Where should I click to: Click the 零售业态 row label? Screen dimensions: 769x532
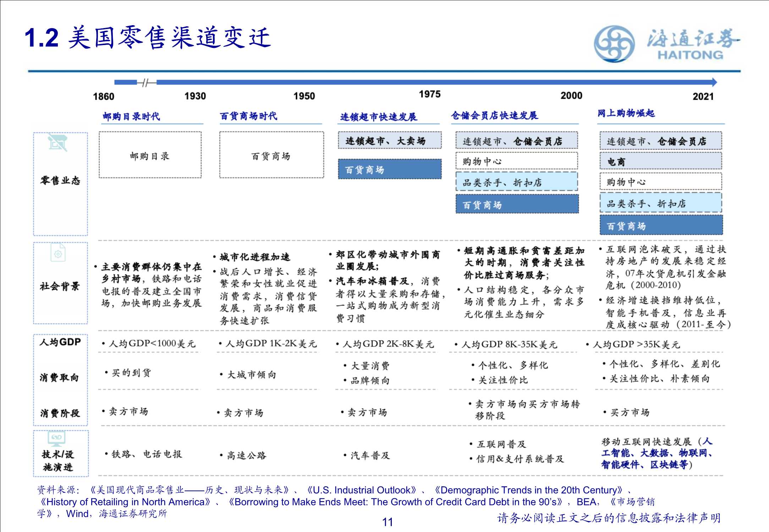60,180
